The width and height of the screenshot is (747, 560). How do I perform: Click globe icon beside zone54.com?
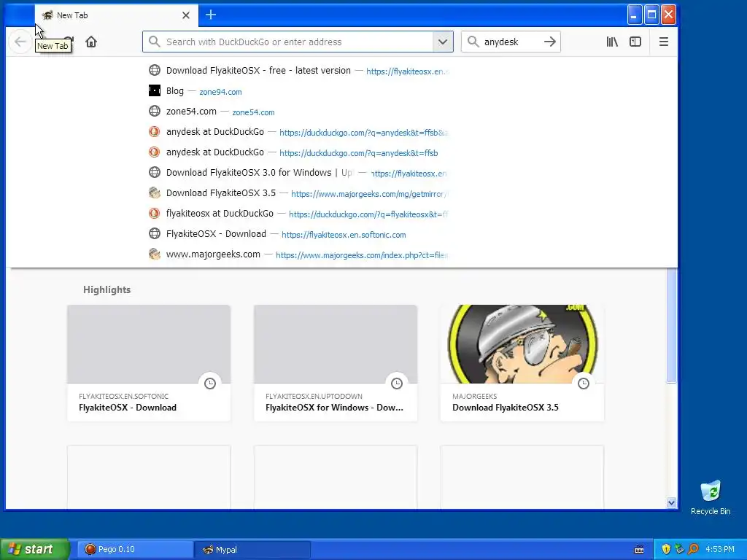pyautogui.click(x=155, y=111)
